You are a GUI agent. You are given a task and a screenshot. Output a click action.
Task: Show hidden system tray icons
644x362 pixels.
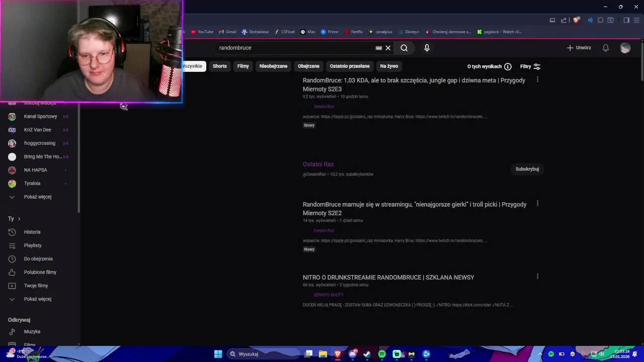point(541,354)
